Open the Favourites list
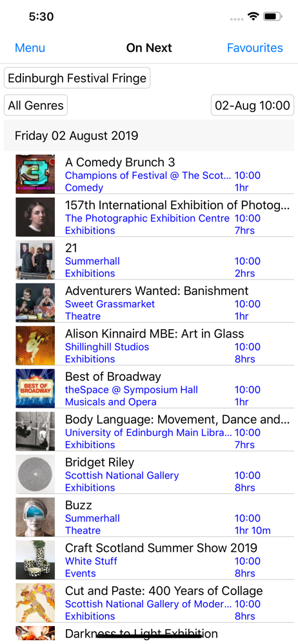 pos(255,48)
